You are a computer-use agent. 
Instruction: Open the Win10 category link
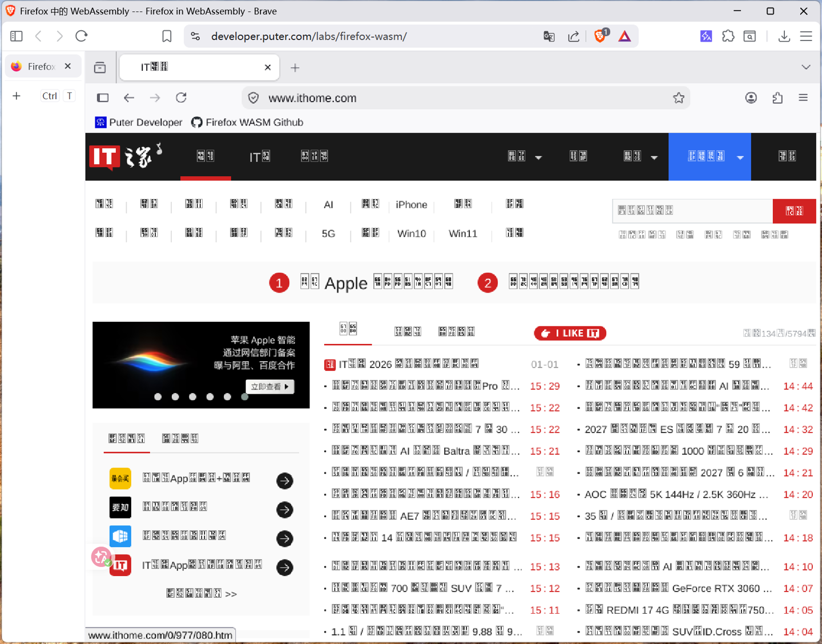click(412, 234)
